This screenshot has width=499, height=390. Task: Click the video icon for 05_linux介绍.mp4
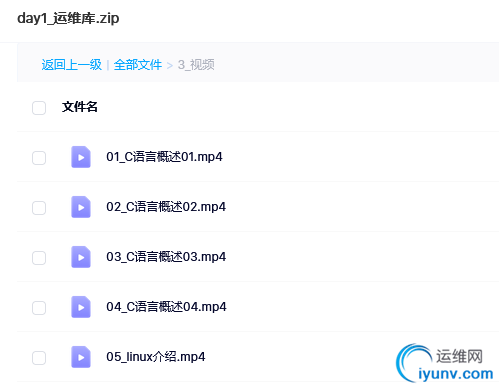[81, 357]
